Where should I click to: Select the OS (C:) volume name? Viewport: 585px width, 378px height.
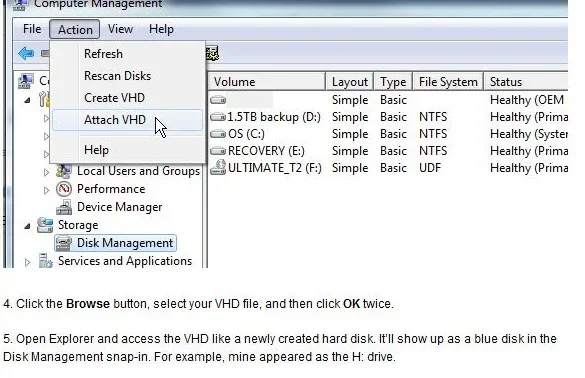246,134
